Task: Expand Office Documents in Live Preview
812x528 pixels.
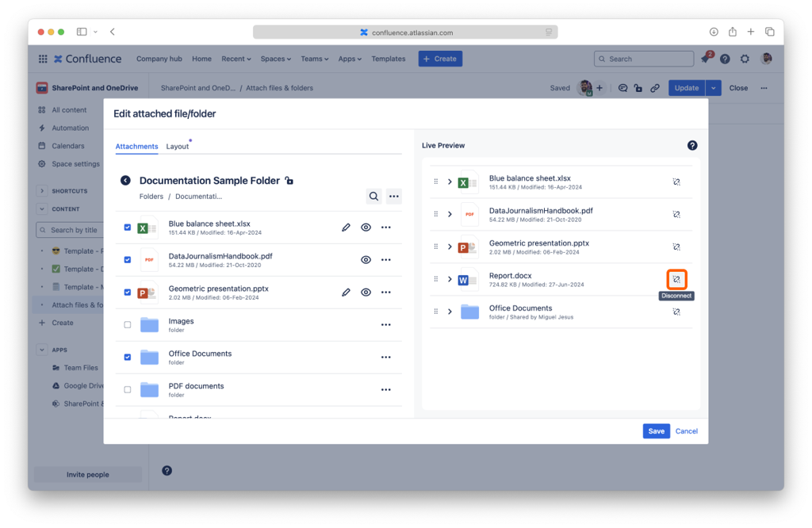Action: 450,312
